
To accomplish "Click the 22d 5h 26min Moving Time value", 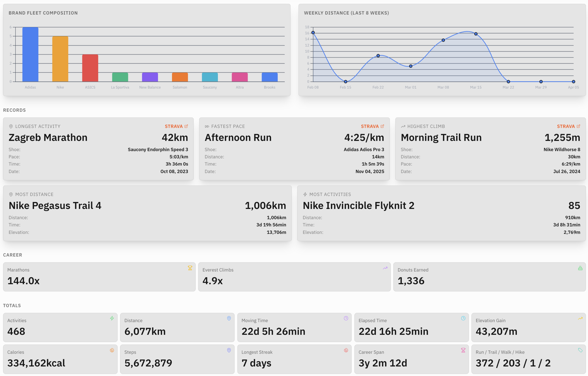I will coord(273,332).
